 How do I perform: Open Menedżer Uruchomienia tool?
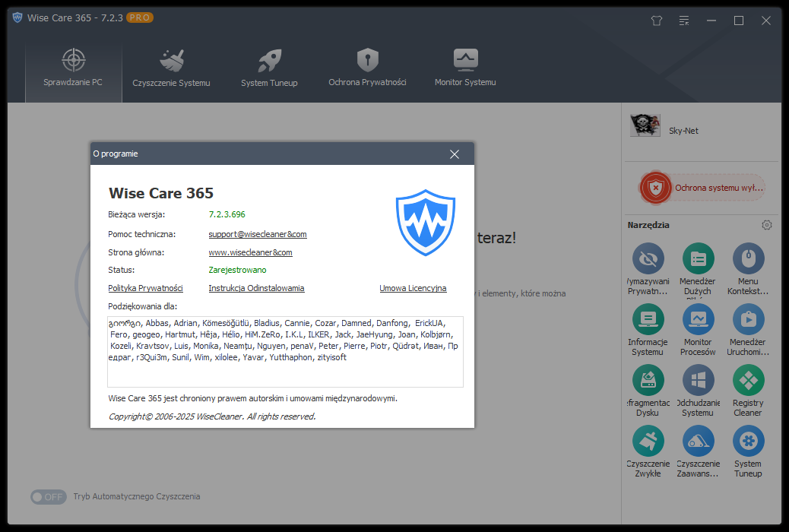748,330
